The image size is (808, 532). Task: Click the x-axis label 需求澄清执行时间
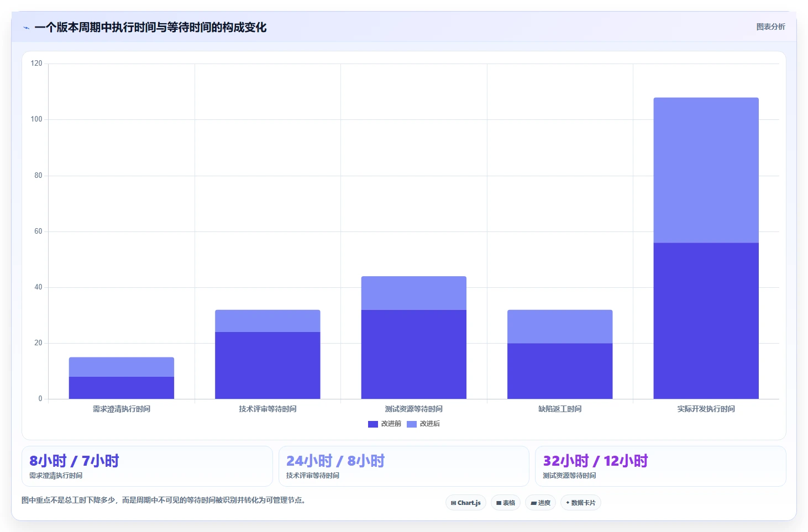[122, 409]
